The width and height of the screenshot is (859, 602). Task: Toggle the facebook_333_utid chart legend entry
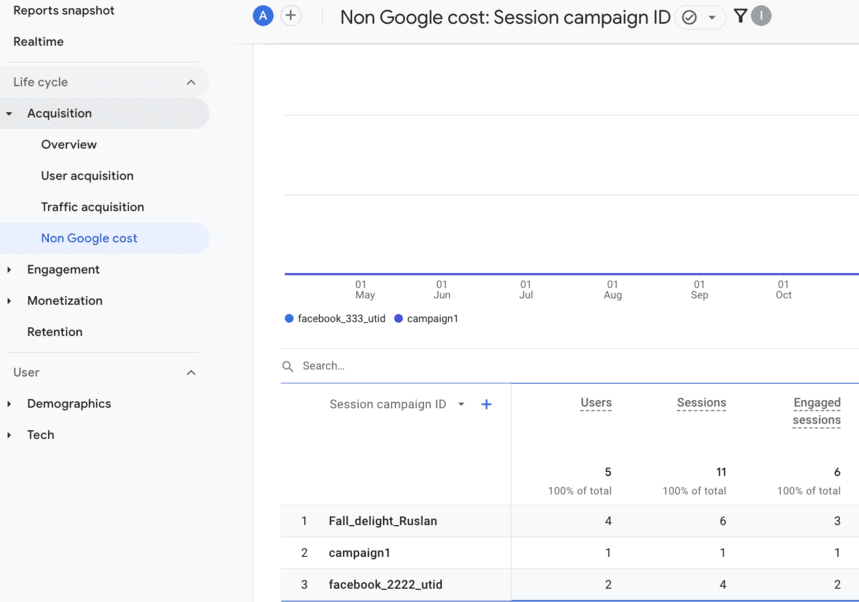[334, 318]
